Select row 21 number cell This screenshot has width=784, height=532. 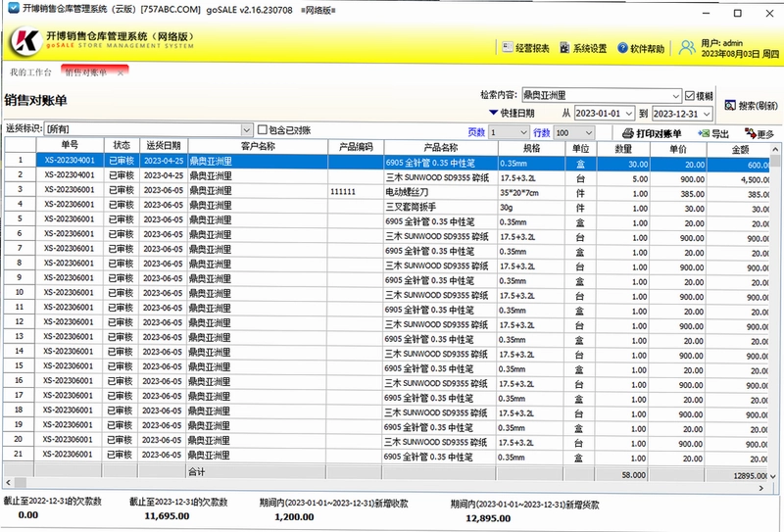point(18,454)
